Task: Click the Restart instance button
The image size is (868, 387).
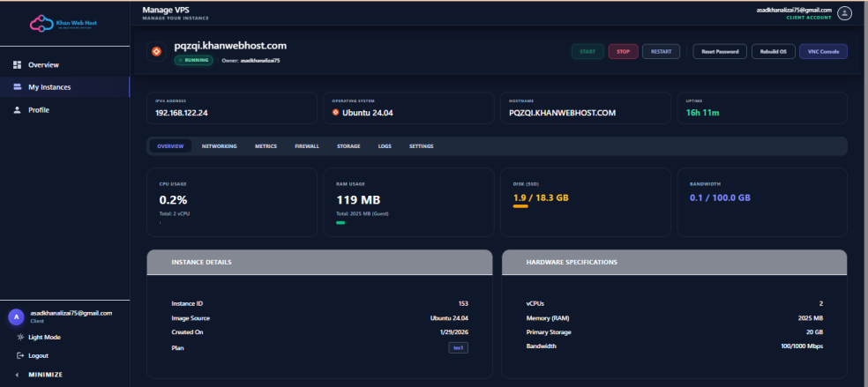Action: (661, 52)
